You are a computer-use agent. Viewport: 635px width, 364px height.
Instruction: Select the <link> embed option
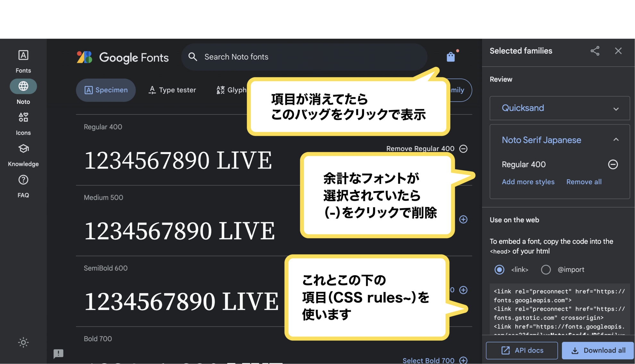499,269
